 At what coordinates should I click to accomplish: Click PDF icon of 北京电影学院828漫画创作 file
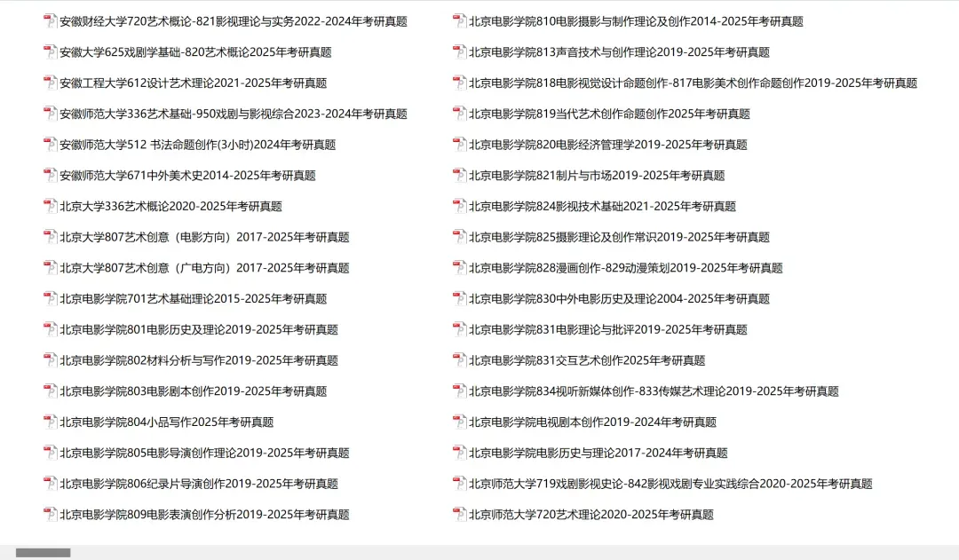(459, 267)
